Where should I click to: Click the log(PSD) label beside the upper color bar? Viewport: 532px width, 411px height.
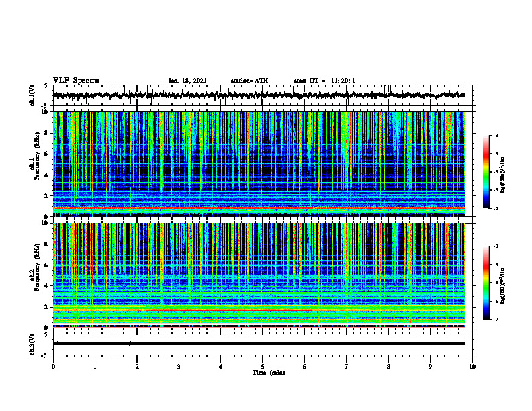[503, 175]
